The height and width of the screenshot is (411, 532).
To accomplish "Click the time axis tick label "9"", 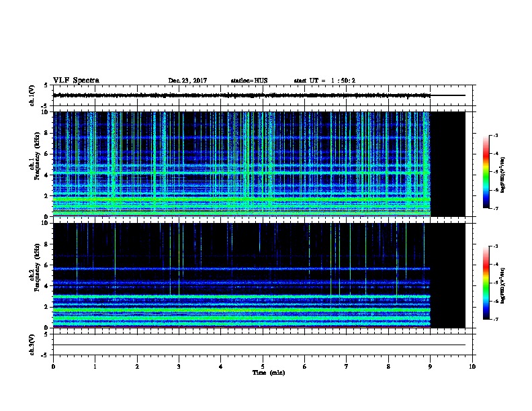I will tap(430, 366).
